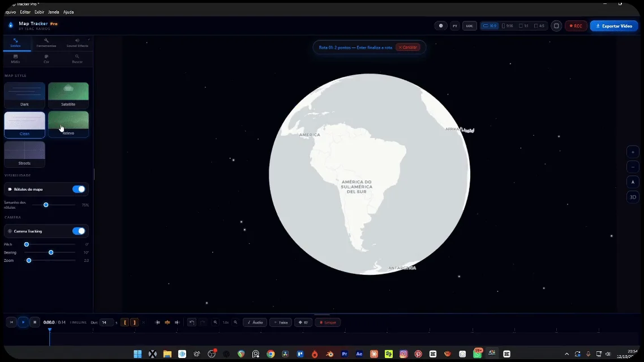
Task: Click the LOC button
Action: [470, 26]
